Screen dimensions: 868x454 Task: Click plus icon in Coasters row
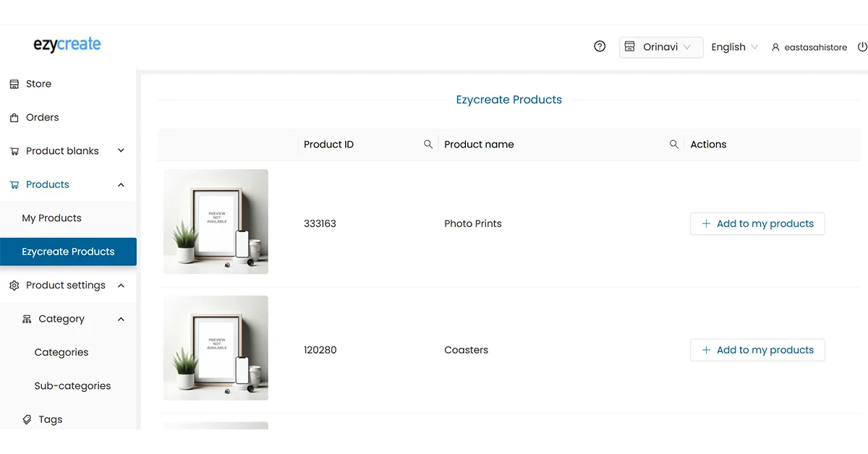pyautogui.click(x=706, y=350)
